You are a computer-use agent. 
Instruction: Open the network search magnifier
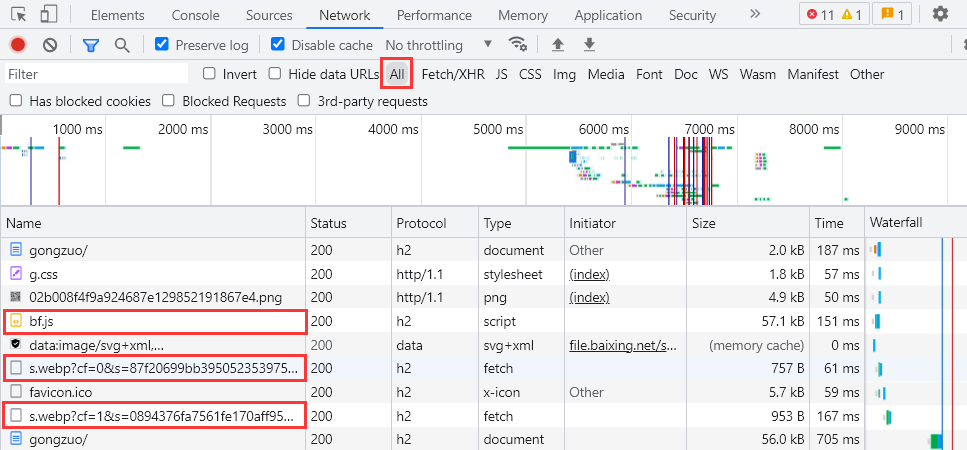[122, 45]
